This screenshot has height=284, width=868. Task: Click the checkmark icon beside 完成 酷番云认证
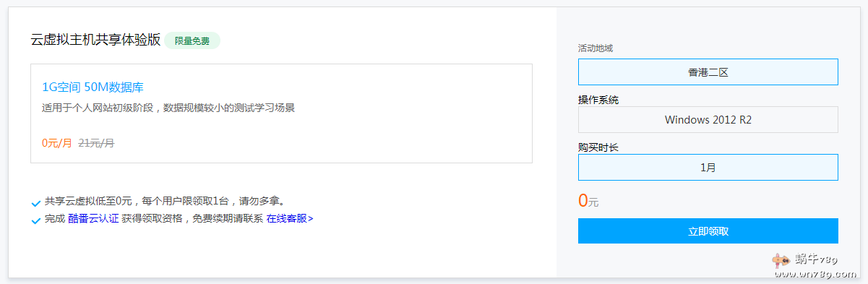point(36,220)
